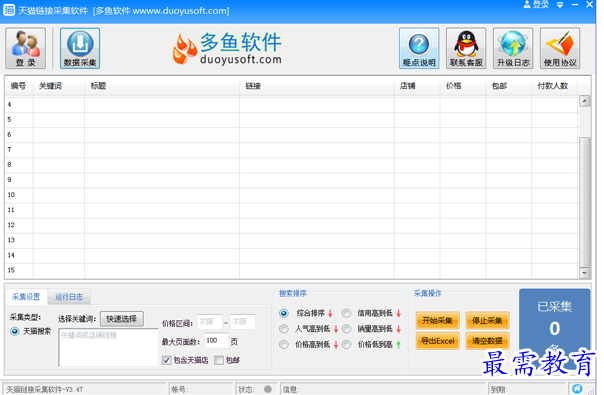Click the 链接 column header

coord(317,86)
